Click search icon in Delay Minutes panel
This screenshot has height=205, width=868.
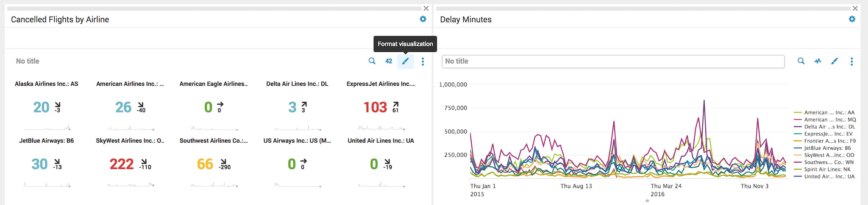pyautogui.click(x=801, y=61)
